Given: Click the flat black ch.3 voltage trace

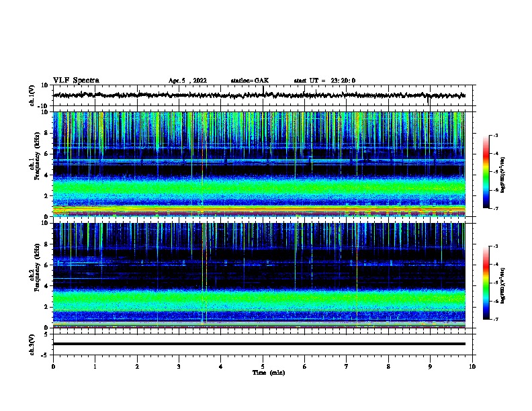Looking at the screenshot, I should tap(259, 344).
